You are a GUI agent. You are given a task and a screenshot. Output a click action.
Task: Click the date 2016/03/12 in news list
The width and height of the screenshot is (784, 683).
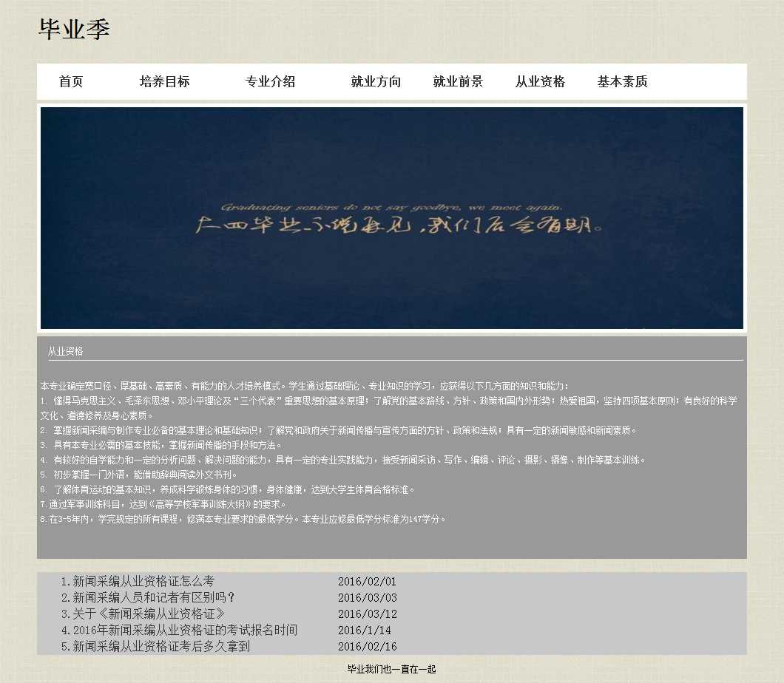pos(367,614)
